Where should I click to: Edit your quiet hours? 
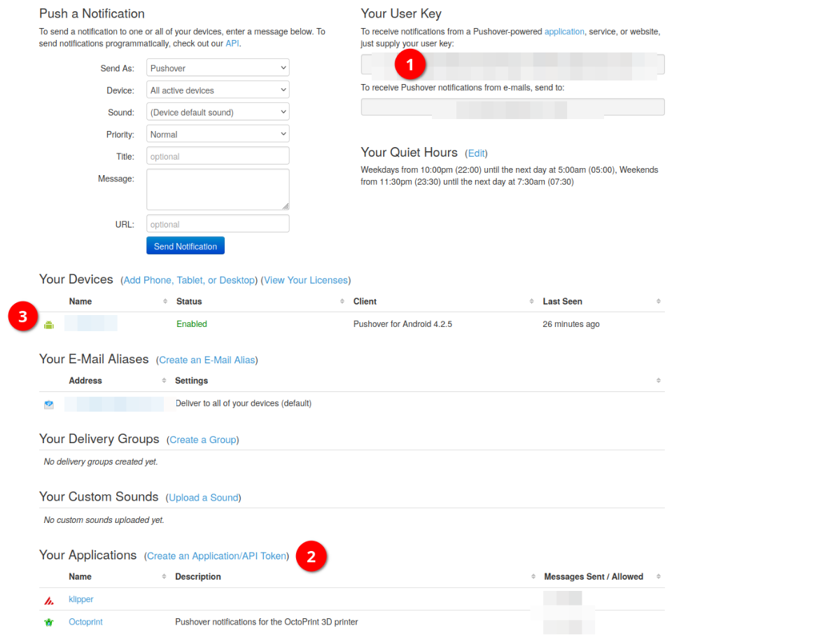476,153
